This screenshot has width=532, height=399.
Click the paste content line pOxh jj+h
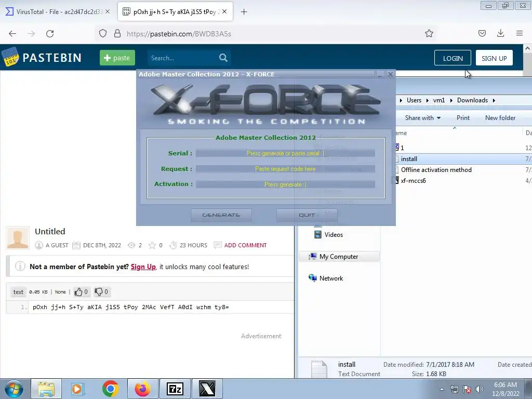coord(130,307)
